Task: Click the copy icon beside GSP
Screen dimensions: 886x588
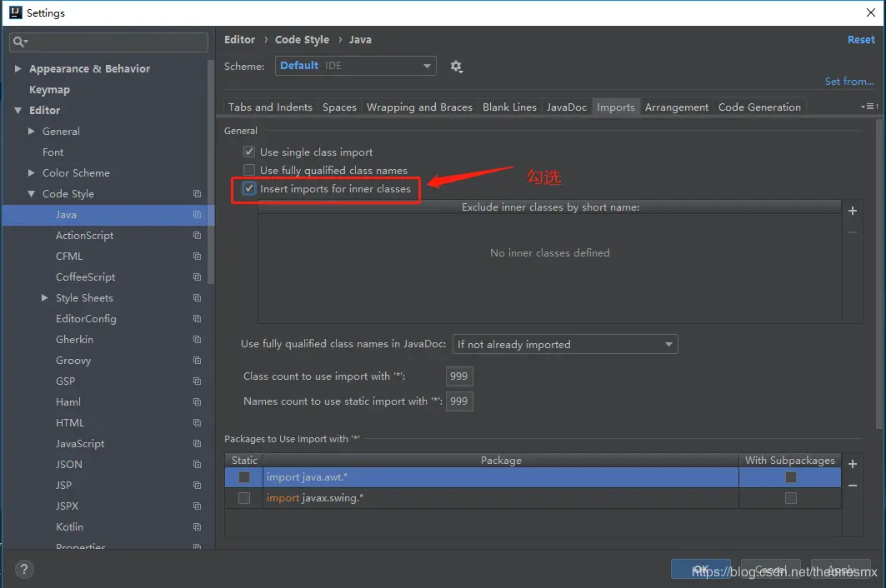Action: coord(197,381)
